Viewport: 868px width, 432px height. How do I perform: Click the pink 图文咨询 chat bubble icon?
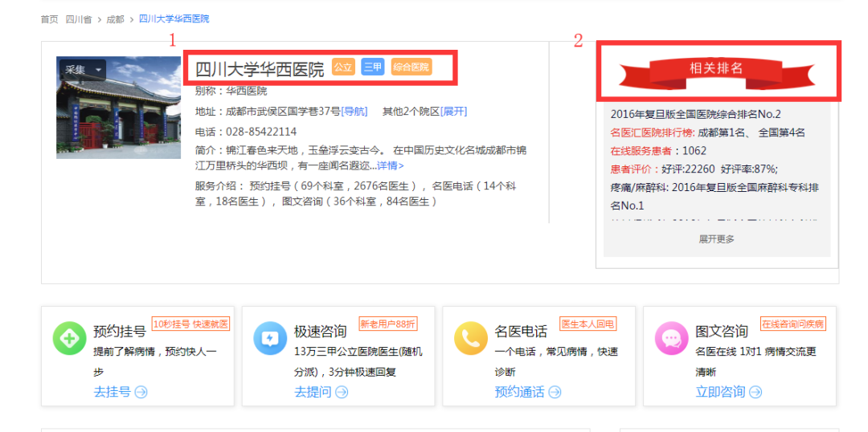tap(671, 337)
